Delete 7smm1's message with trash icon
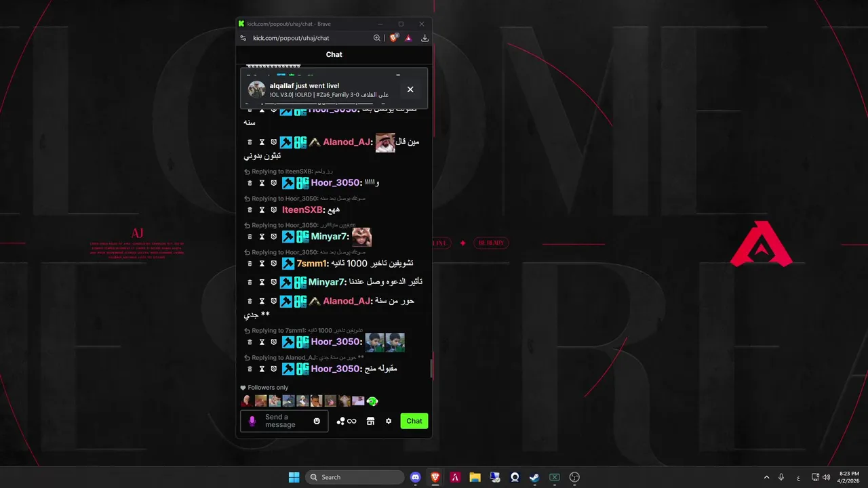Viewport: 868px width, 488px height. pos(250,264)
